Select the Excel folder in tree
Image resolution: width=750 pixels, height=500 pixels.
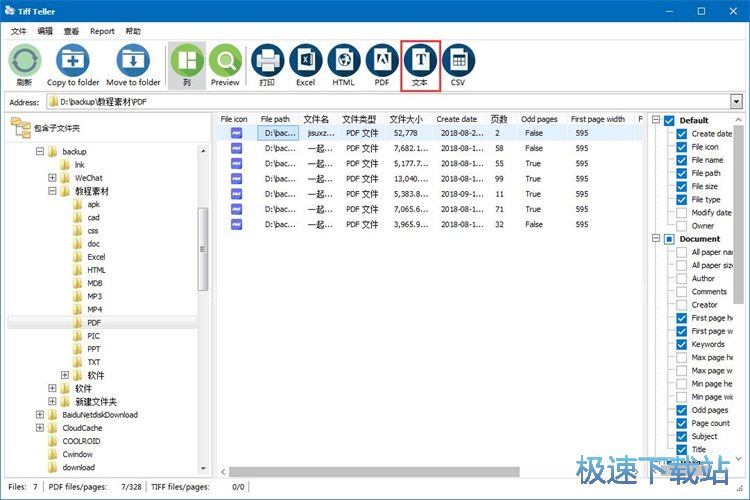point(96,257)
